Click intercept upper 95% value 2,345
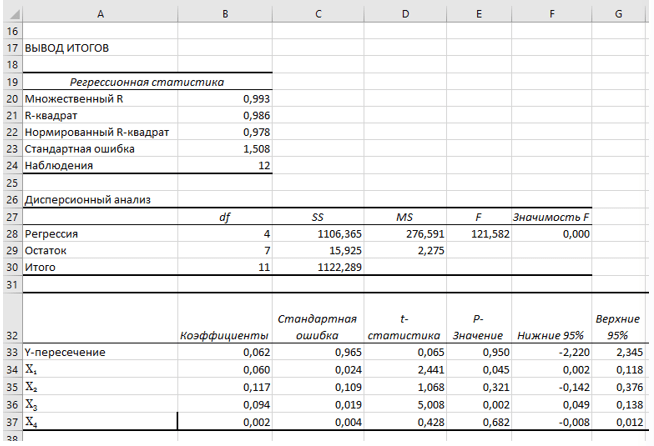The image size is (654, 446). (x=619, y=352)
